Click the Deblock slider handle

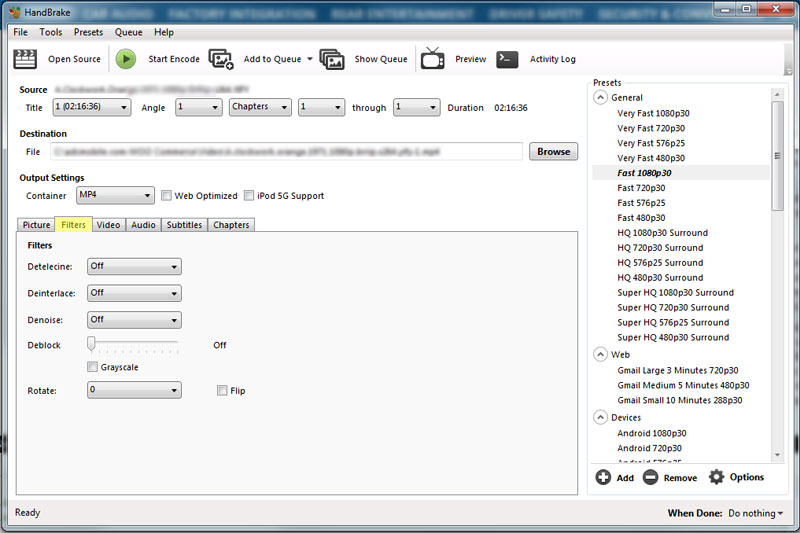[91, 344]
